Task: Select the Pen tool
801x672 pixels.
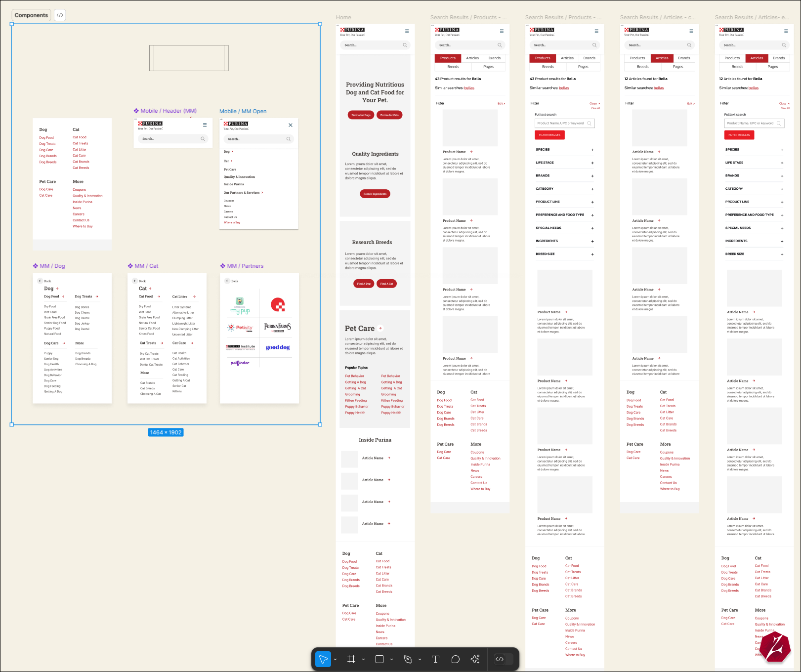Action: pyautogui.click(x=408, y=659)
